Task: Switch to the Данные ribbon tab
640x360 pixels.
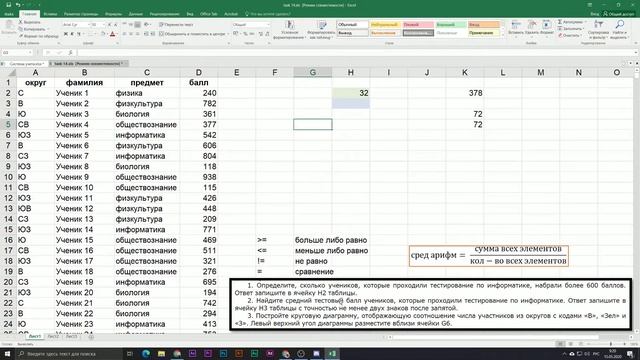Action: [136, 14]
